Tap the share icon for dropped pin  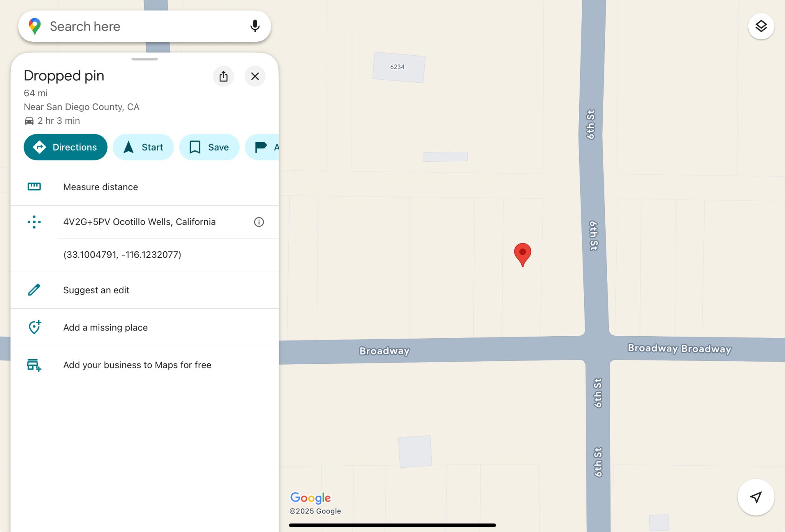[223, 76]
